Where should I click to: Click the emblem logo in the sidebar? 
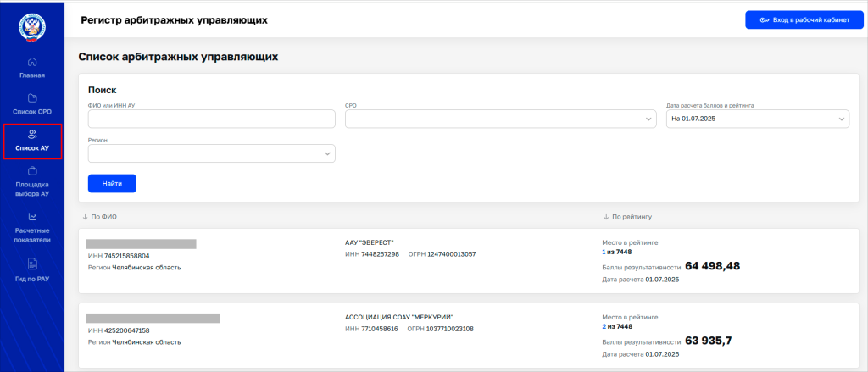[32, 26]
